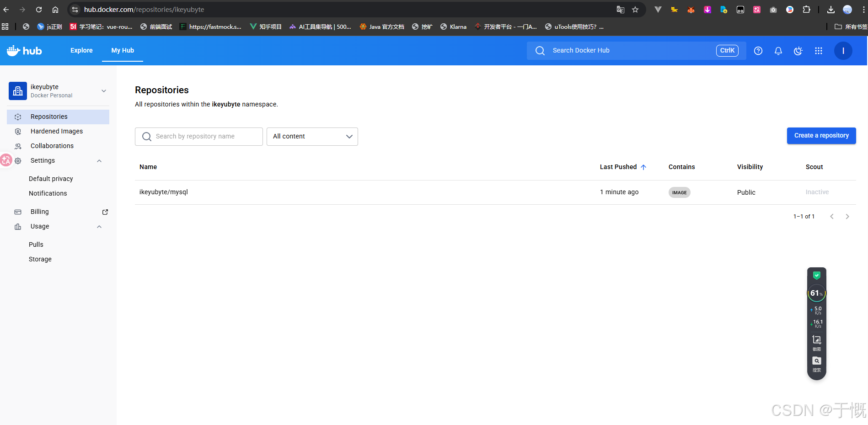Open the All content filter dropdown

(x=312, y=137)
